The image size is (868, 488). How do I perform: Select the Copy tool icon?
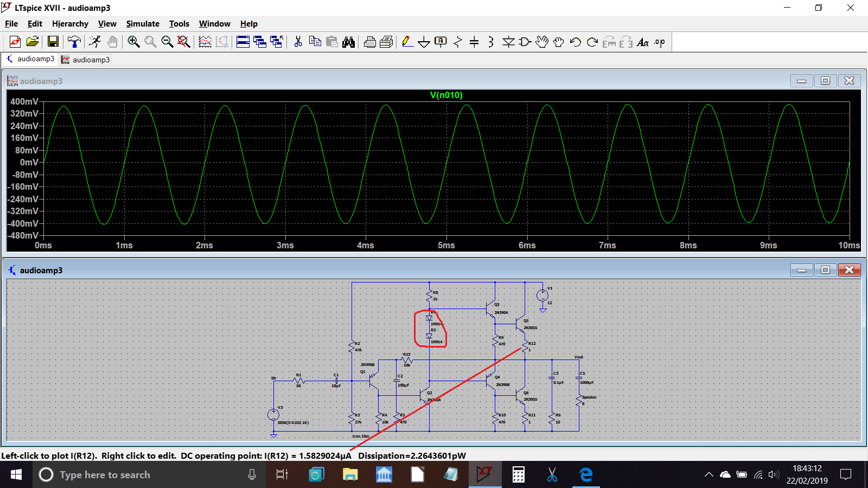pos(315,42)
